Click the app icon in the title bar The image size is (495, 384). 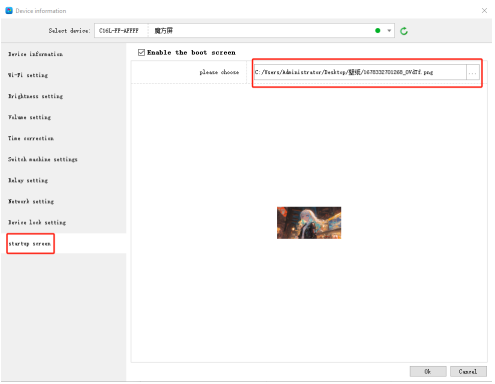(9, 11)
